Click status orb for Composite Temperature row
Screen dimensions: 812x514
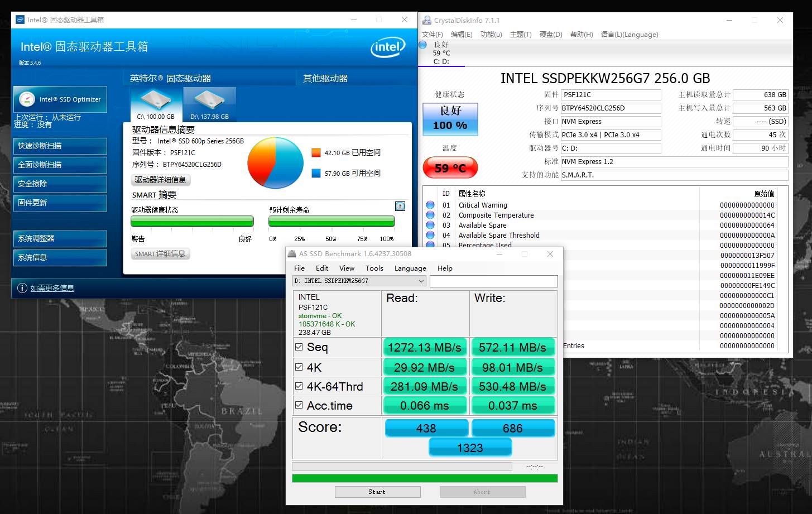(430, 215)
